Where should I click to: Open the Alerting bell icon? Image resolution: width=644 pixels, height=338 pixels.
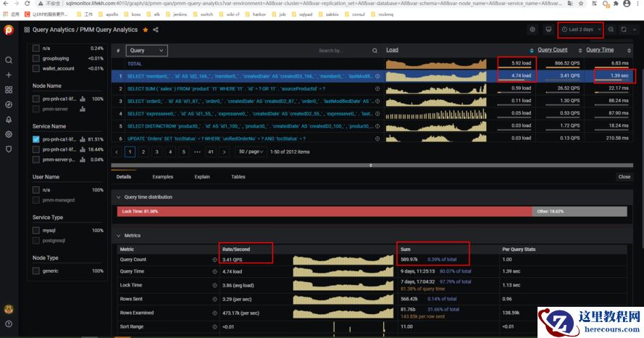tap(9, 119)
